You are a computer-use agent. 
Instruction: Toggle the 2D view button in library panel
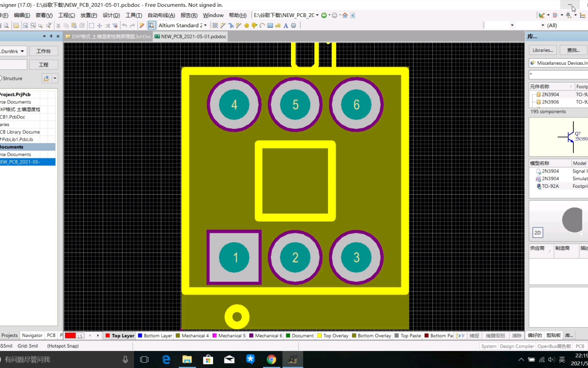tap(537, 232)
